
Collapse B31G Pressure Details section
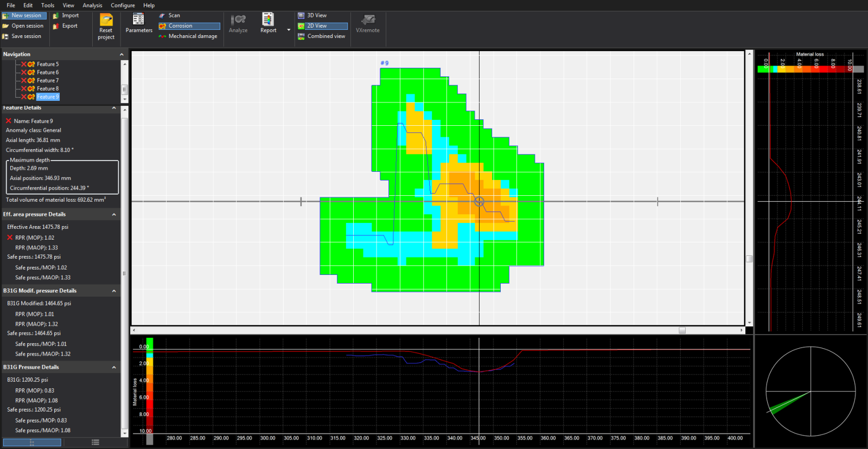[x=114, y=368]
